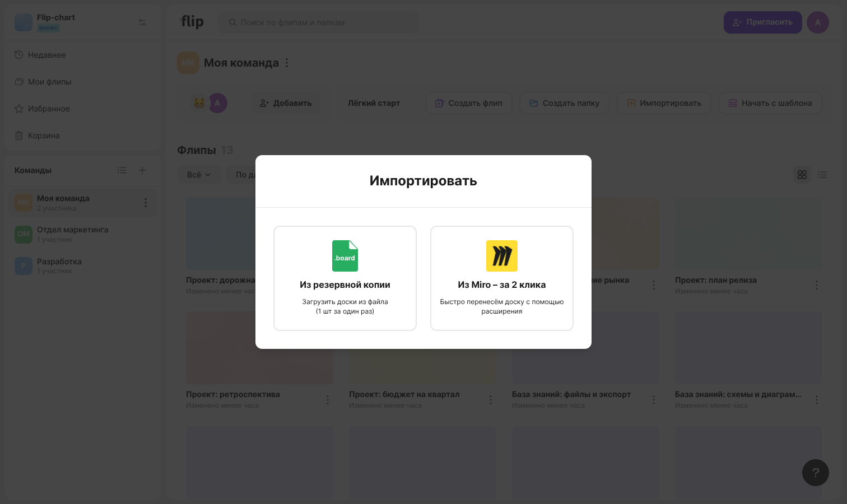Click the purple member avatar A in team bar
The image size is (847, 504).
218,103
